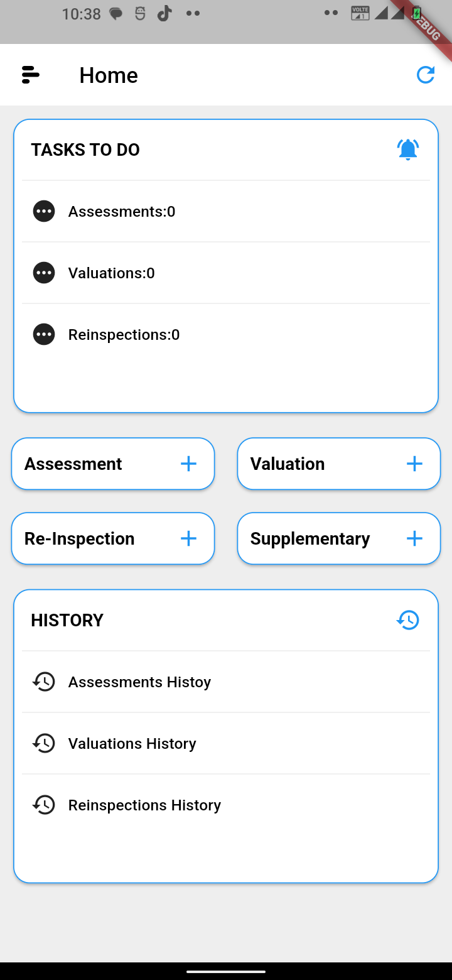This screenshot has width=452, height=980.
Task: Tap the plus icon on Assessment card
Action: tap(188, 464)
